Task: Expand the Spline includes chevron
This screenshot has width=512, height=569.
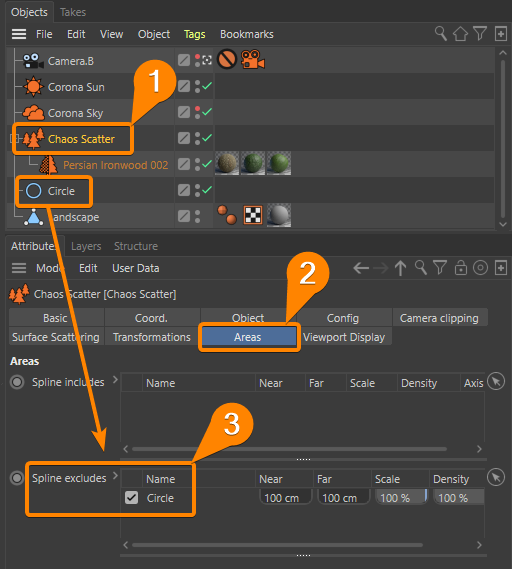Action: (x=115, y=380)
